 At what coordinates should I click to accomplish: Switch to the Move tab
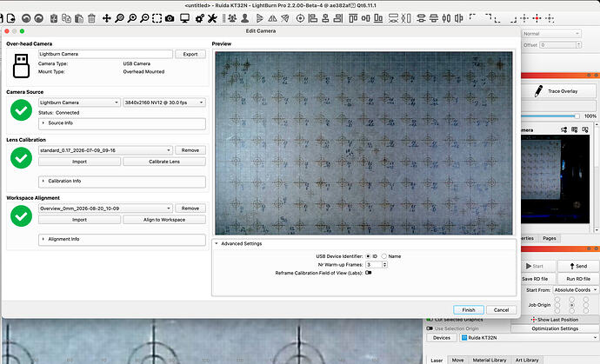coord(457,361)
